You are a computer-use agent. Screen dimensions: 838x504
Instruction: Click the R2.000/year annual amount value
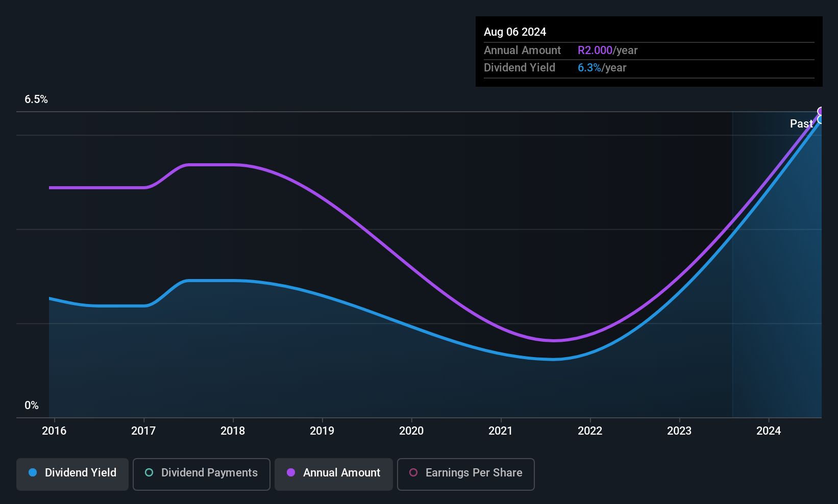coord(607,51)
